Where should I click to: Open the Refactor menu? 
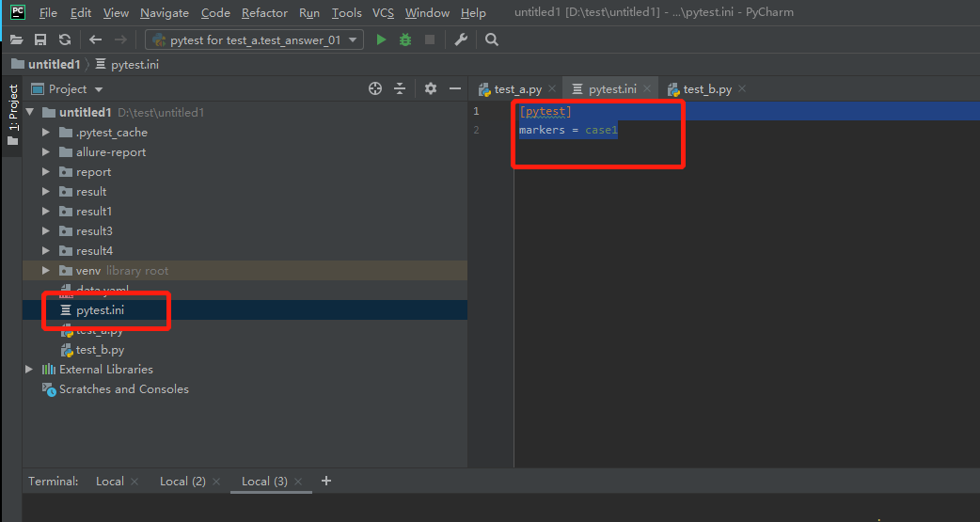point(264,12)
